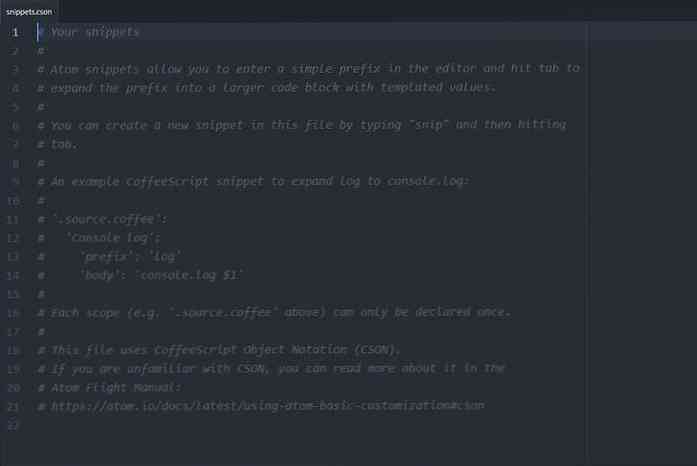Click 'snip' word on line 6

429,125
